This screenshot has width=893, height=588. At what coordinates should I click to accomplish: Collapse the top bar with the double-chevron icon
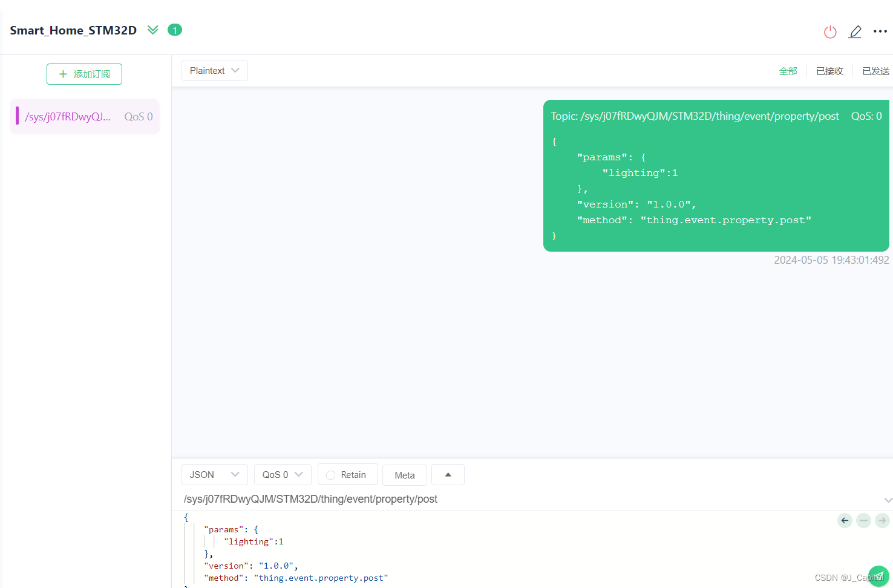click(153, 30)
